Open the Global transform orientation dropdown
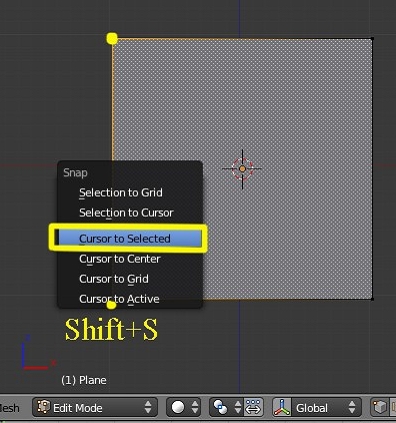 326,407
